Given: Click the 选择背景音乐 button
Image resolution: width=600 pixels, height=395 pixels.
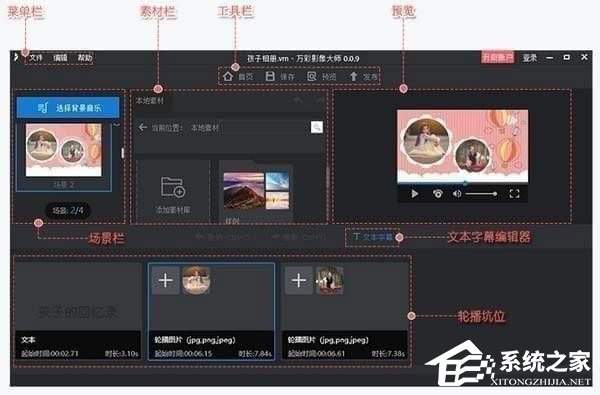Looking at the screenshot, I should pyautogui.click(x=68, y=108).
